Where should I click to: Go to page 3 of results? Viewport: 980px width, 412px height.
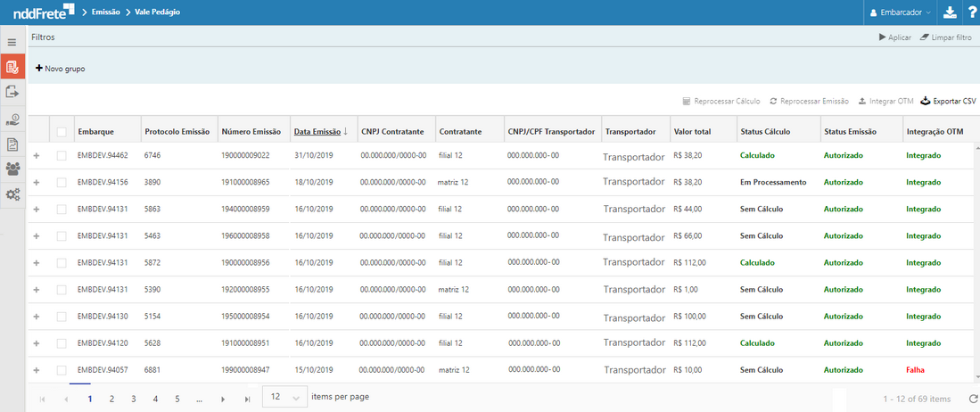[134, 399]
